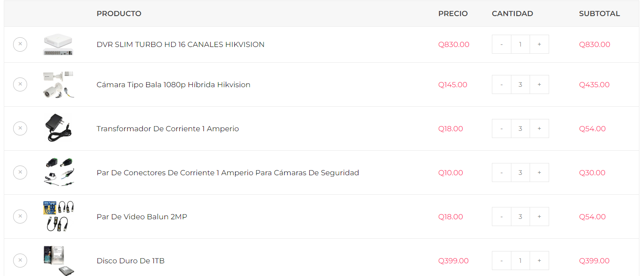Screen dimensions: 644x276
Task: Increase quantity of Transformador De Corriente
Action: click(539, 129)
